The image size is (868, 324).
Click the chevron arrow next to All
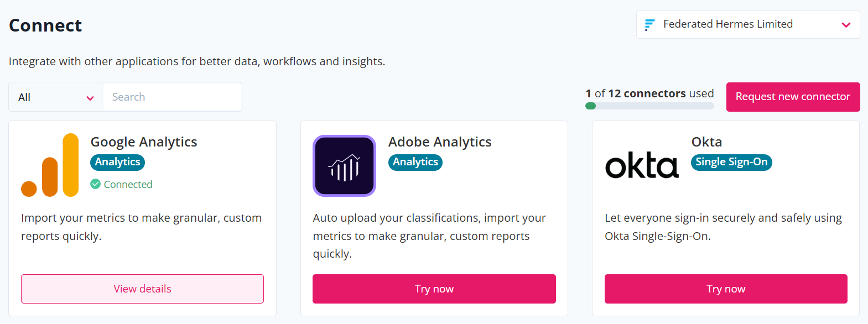click(x=90, y=98)
